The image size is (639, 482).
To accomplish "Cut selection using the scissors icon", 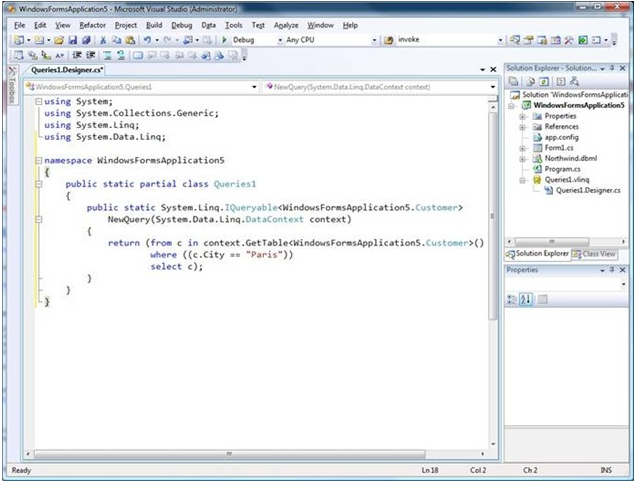I will click(103, 40).
